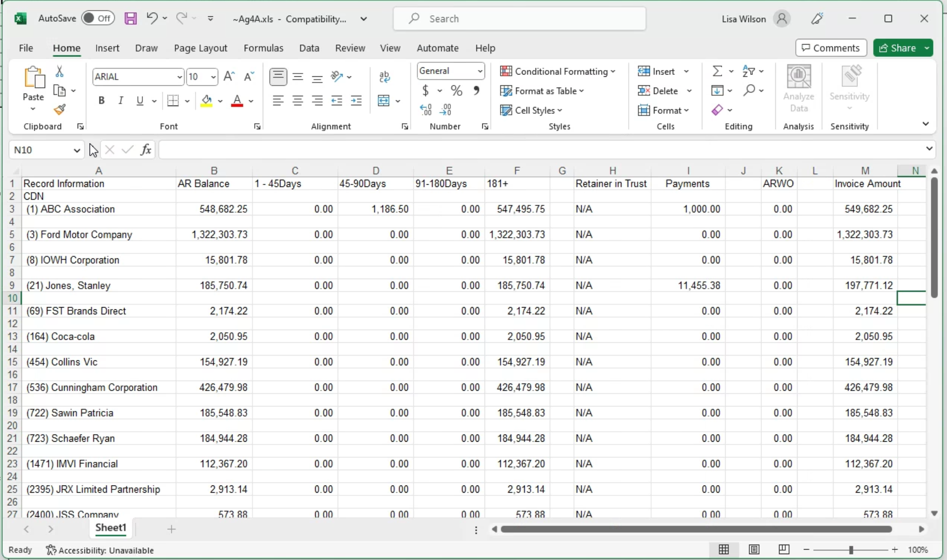This screenshot has width=947, height=560.
Task: Click the Search box in title bar
Action: (x=519, y=19)
